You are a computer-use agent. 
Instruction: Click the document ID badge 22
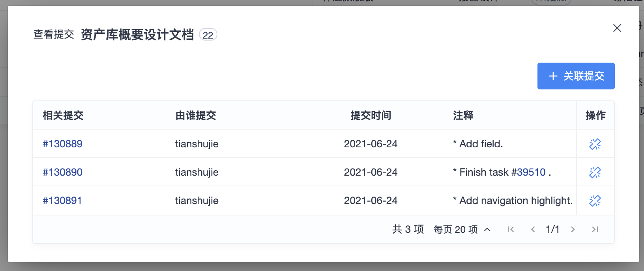(x=208, y=35)
